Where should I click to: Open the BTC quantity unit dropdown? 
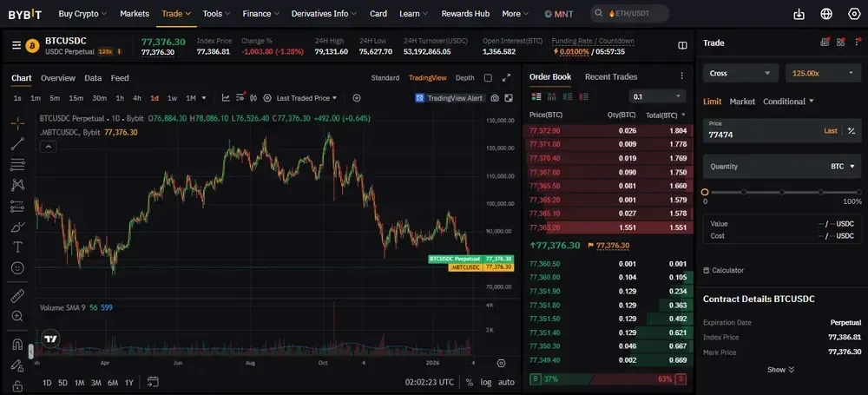tap(843, 166)
